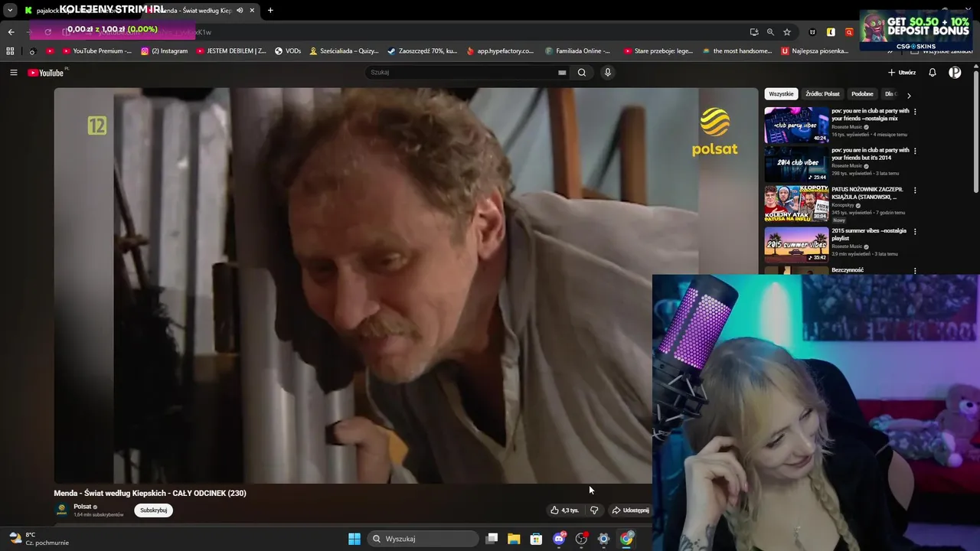Screen dimensions: 980x551
Task: Open YouTube notifications bell
Action: (933, 73)
